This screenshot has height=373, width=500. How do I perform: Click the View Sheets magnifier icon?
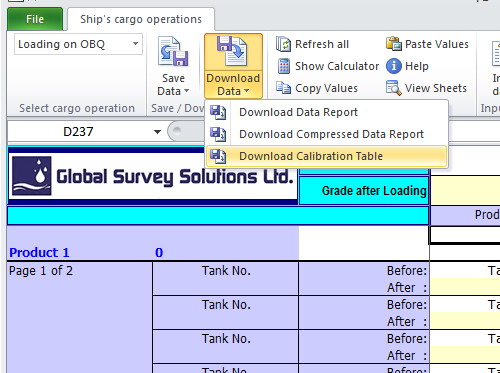pos(394,88)
